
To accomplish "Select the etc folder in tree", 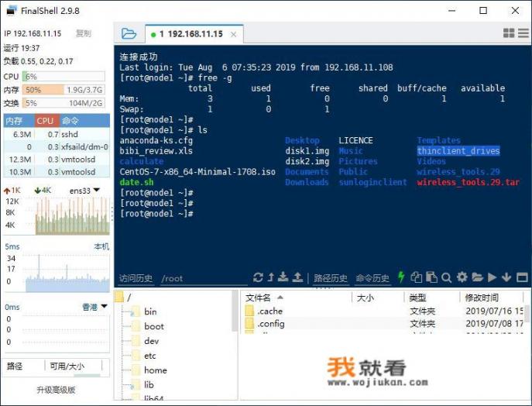I will click(144, 356).
